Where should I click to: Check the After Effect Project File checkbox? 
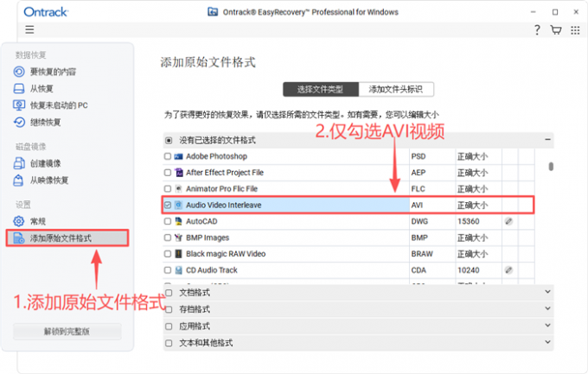coord(168,173)
